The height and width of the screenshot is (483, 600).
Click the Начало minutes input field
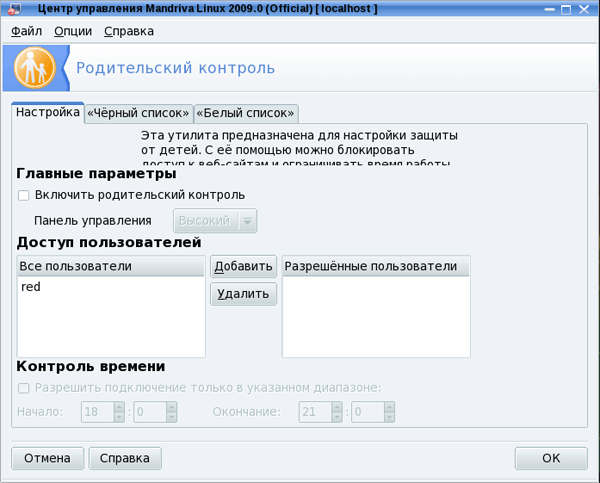click(x=150, y=412)
